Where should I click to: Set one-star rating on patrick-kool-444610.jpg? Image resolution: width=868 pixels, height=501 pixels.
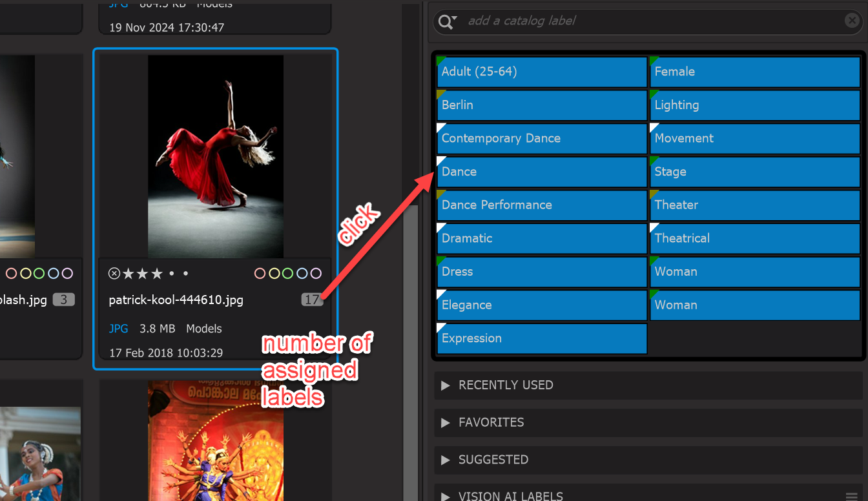pyautogui.click(x=129, y=273)
